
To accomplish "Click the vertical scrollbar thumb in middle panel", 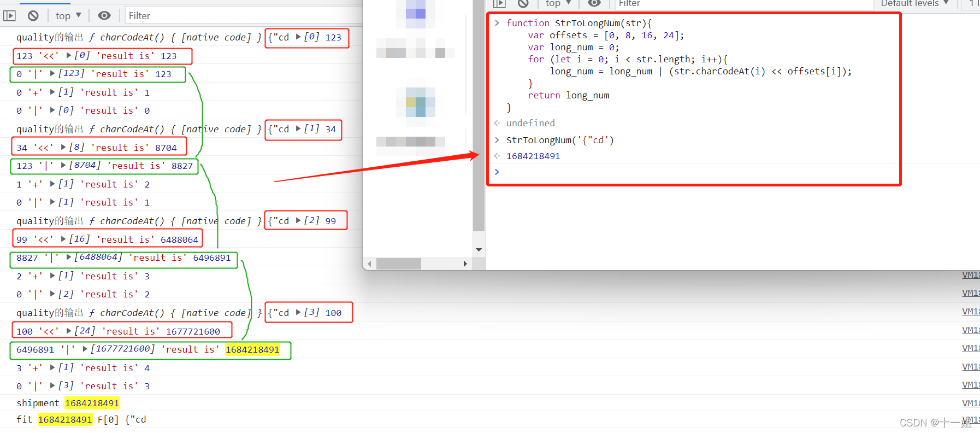I will tap(479, 116).
